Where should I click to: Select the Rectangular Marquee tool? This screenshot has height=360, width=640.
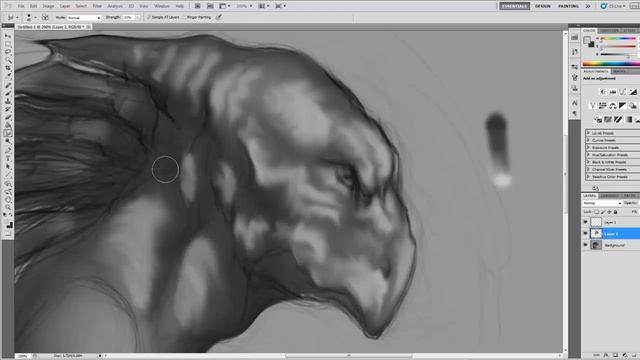click(x=8, y=44)
